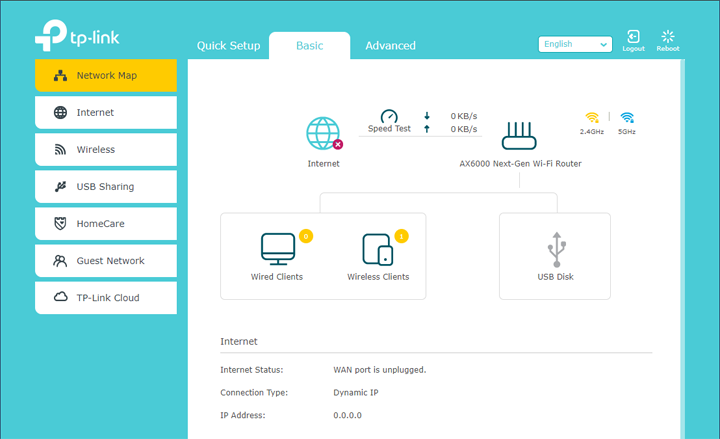This screenshot has height=439, width=720.
Task: Switch to the Quick Setup tab
Action: click(228, 46)
